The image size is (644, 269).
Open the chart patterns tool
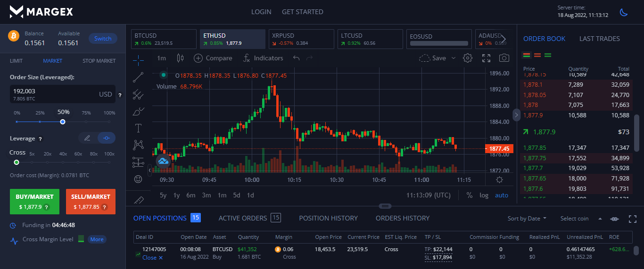tap(138, 145)
